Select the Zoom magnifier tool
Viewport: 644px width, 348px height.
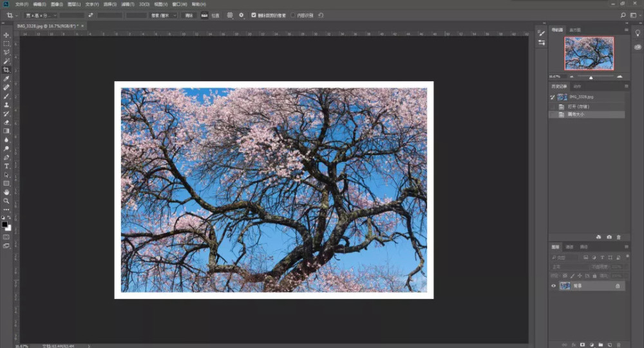(6, 200)
